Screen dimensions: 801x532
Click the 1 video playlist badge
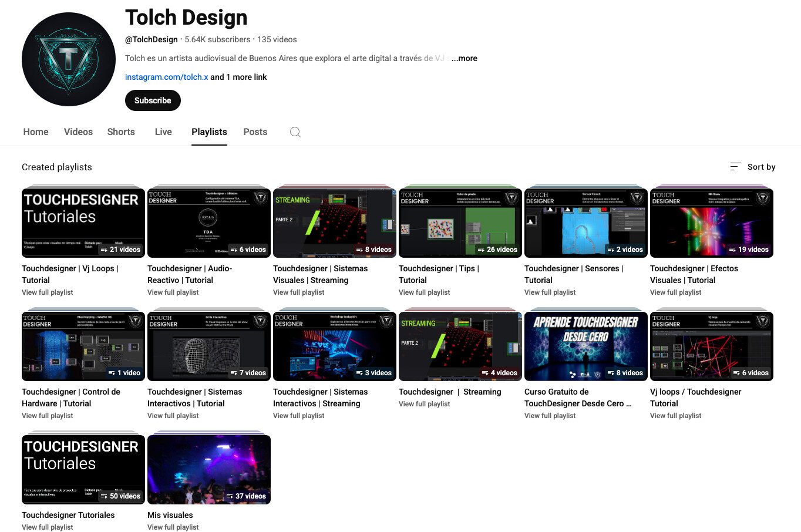[124, 373]
